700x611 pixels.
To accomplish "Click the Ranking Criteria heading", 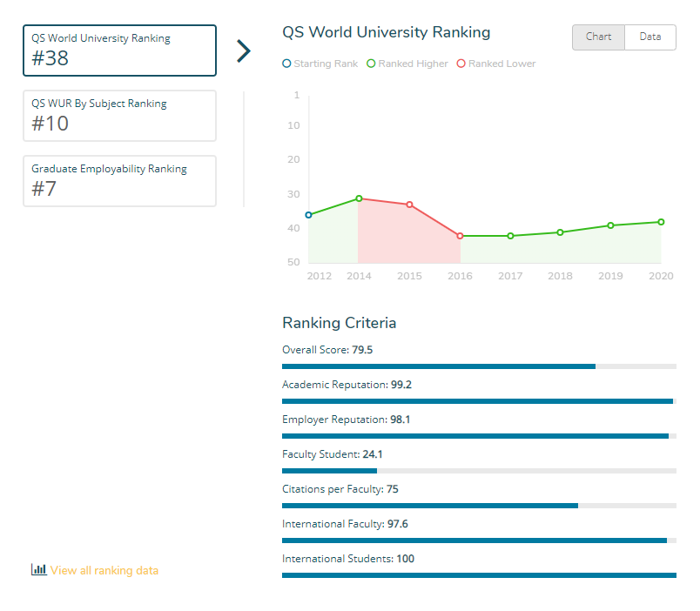I will (x=340, y=323).
